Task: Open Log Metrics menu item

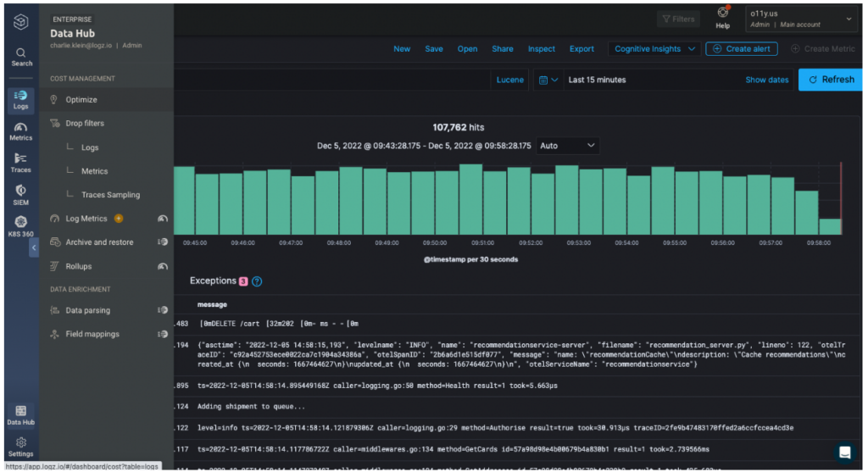Action: (86, 219)
